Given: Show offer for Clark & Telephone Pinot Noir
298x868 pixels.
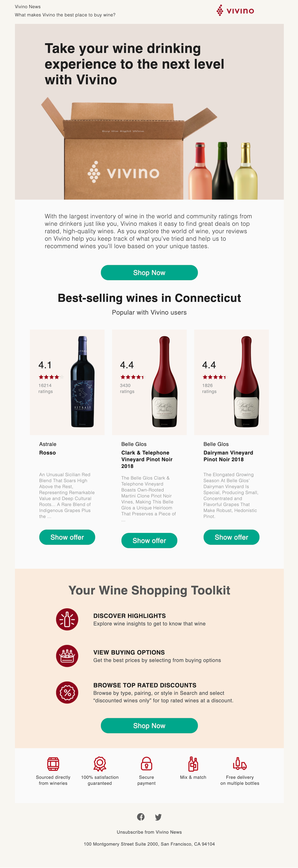Looking at the screenshot, I should click(149, 541).
